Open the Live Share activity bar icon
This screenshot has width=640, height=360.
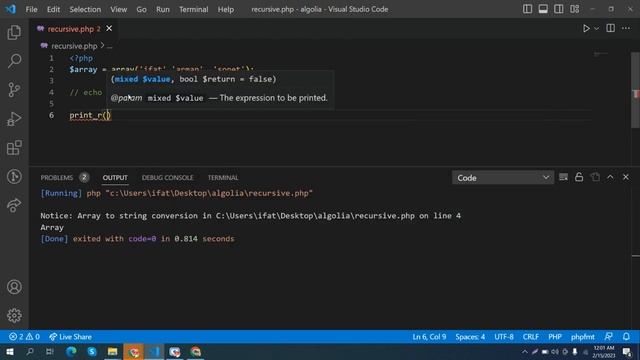tap(14, 205)
